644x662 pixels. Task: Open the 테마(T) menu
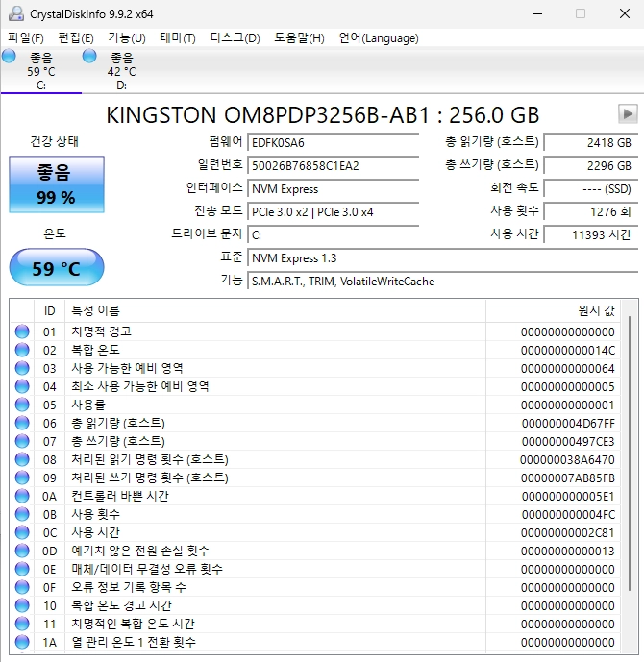coord(178,38)
